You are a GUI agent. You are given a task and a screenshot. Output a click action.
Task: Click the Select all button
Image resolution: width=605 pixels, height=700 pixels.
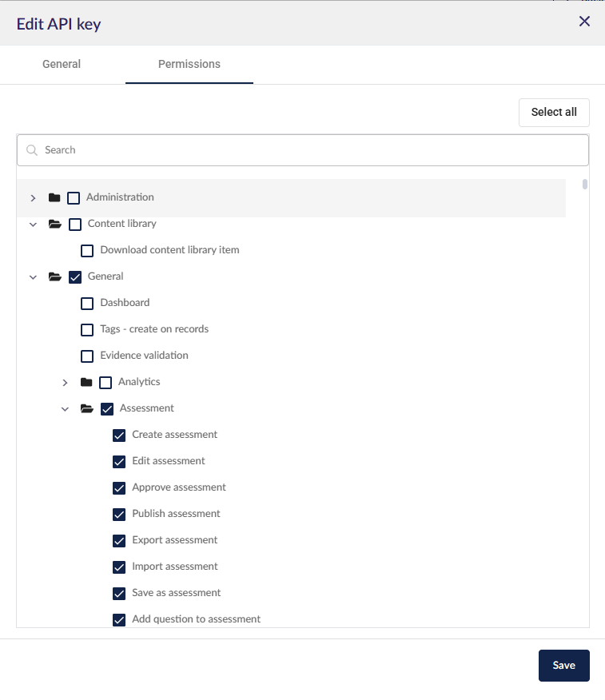[x=554, y=113]
